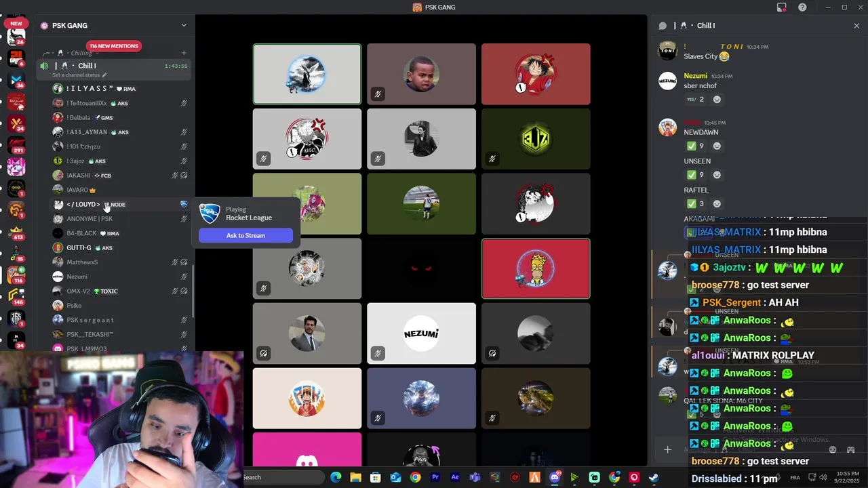Click Ask to Stream button
The width and height of the screenshot is (868, 488).
pos(245,235)
